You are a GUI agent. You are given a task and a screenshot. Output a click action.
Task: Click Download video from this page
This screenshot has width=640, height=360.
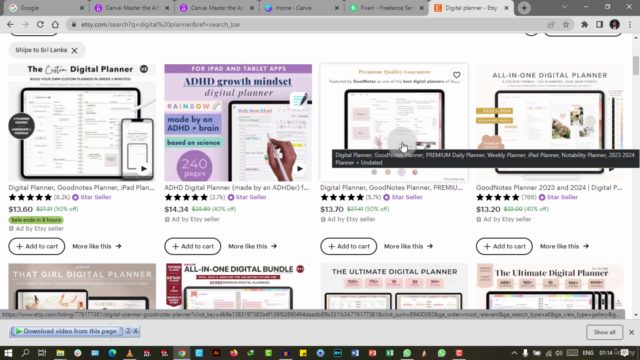pyautogui.click(x=66, y=331)
